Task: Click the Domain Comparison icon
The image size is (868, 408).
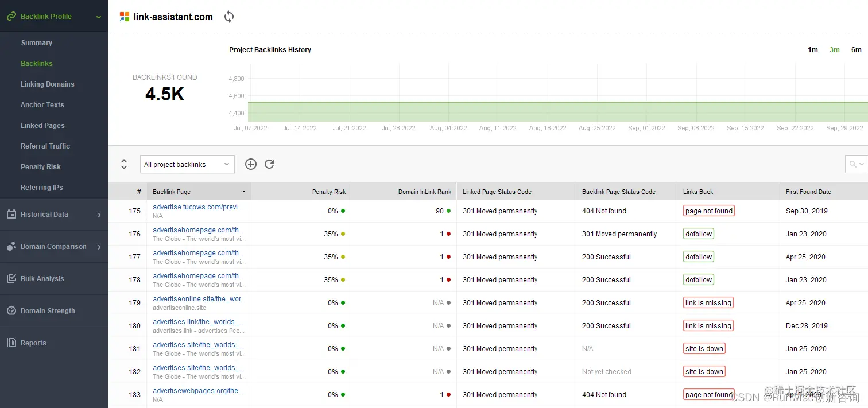Action: [11, 247]
